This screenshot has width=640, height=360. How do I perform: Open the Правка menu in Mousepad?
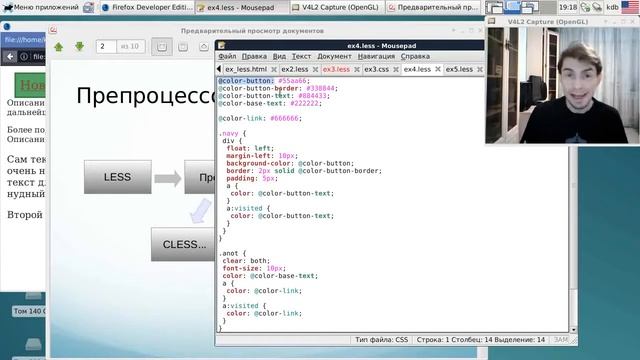point(254,56)
